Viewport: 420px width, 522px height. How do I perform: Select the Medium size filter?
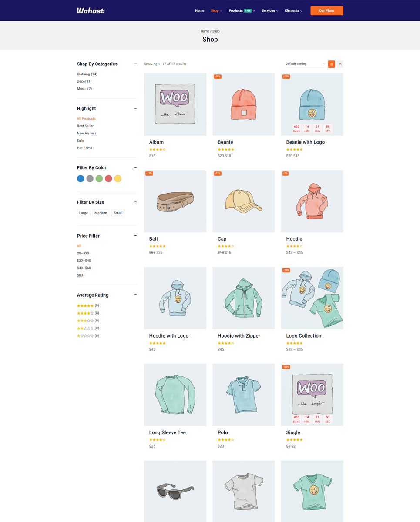coord(101,213)
